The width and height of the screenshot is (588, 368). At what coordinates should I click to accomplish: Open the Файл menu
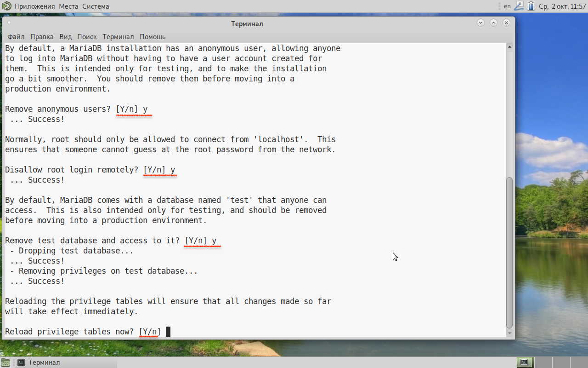click(16, 37)
